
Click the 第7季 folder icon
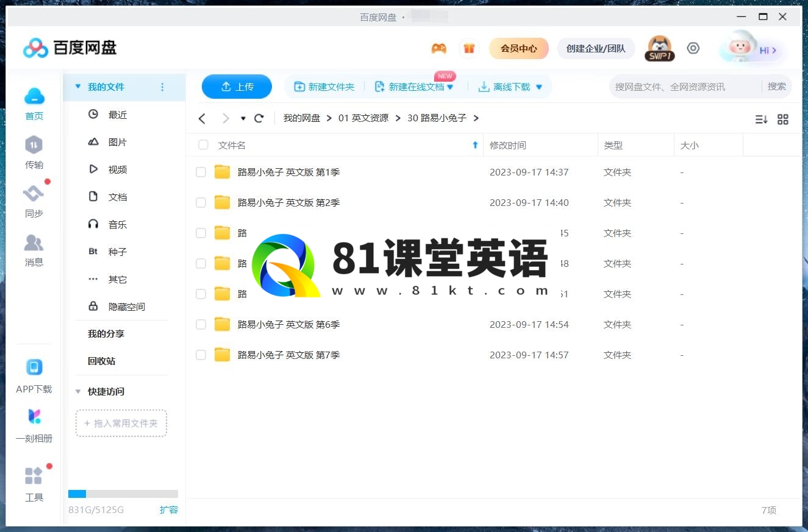pyautogui.click(x=223, y=355)
